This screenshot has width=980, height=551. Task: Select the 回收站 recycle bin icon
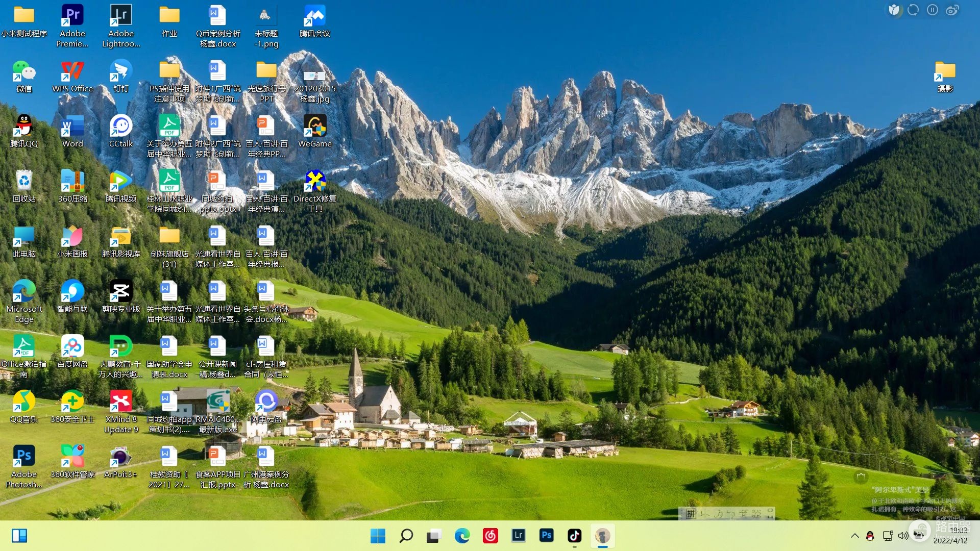click(24, 187)
